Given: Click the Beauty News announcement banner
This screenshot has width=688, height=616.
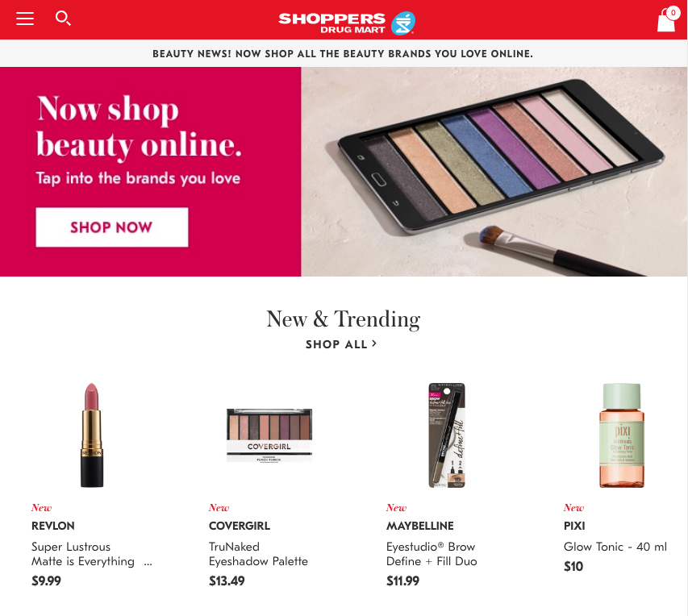Looking at the screenshot, I should click(343, 53).
